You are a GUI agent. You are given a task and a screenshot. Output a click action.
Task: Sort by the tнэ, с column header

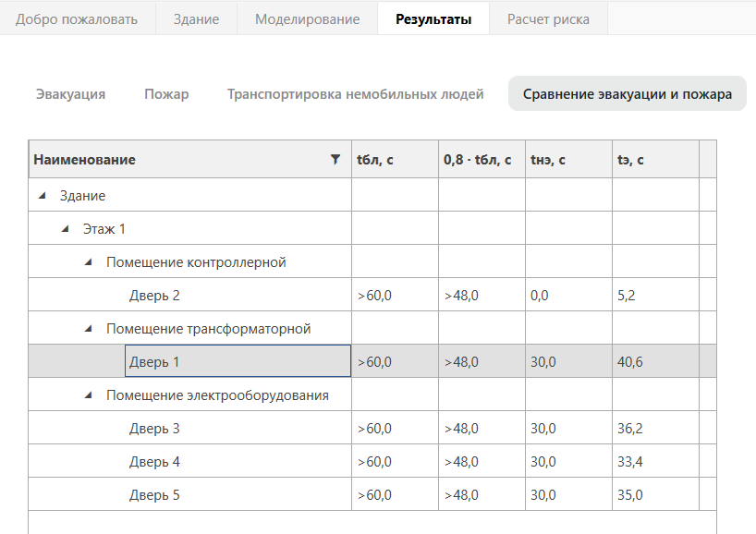coord(568,160)
